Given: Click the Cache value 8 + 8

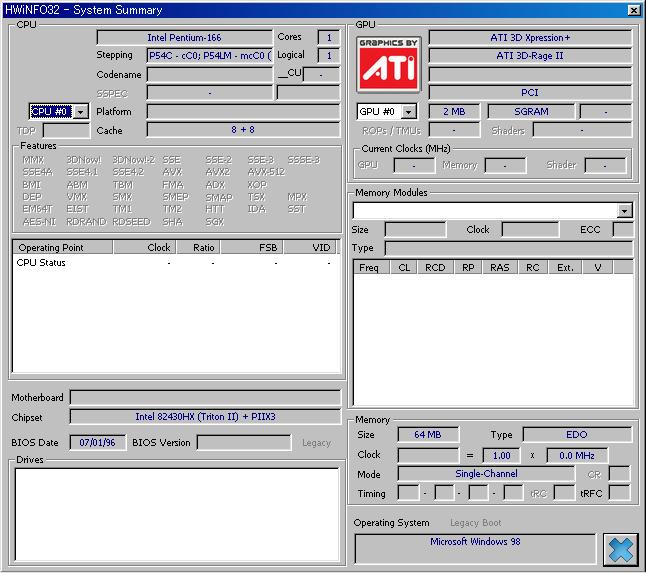Looking at the screenshot, I should [243, 130].
